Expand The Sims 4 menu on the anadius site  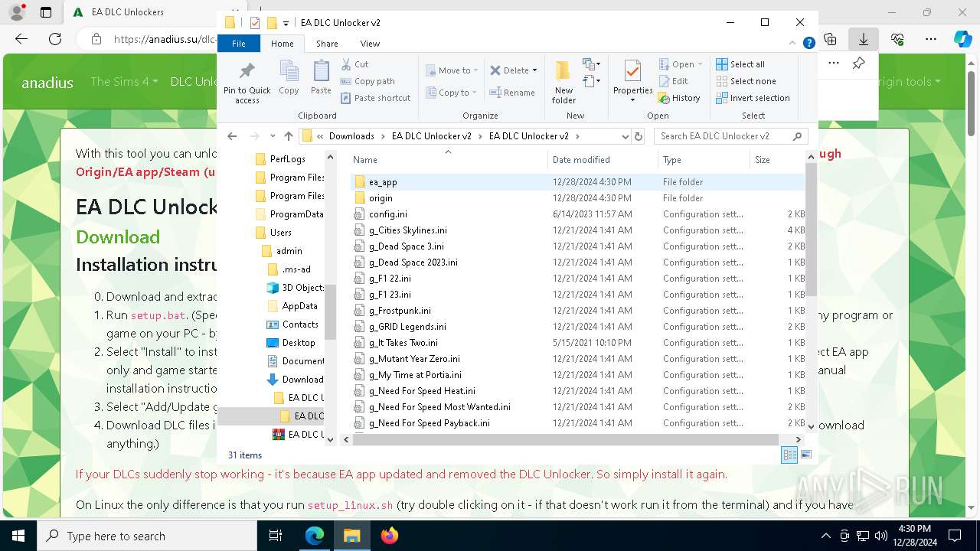[x=124, y=81]
